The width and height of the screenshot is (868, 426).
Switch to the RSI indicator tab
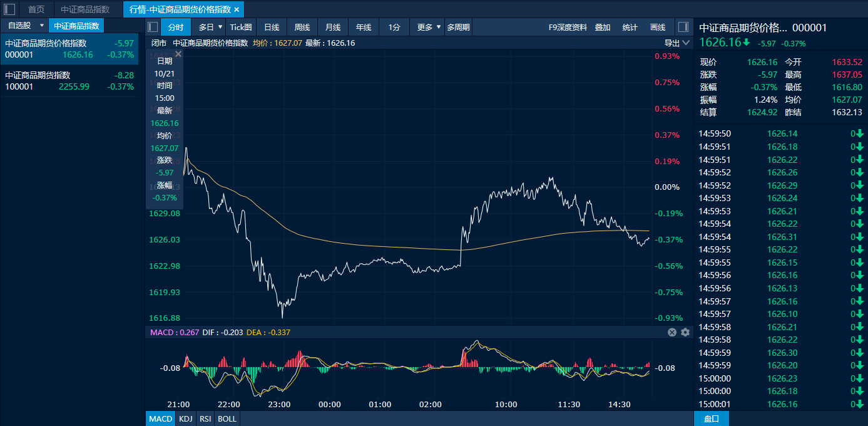click(x=205, y=418)
